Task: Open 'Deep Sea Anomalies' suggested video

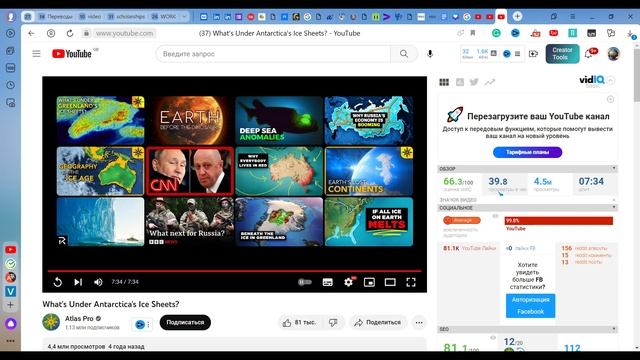Action: pyautogui.click(x=279, y=120)
